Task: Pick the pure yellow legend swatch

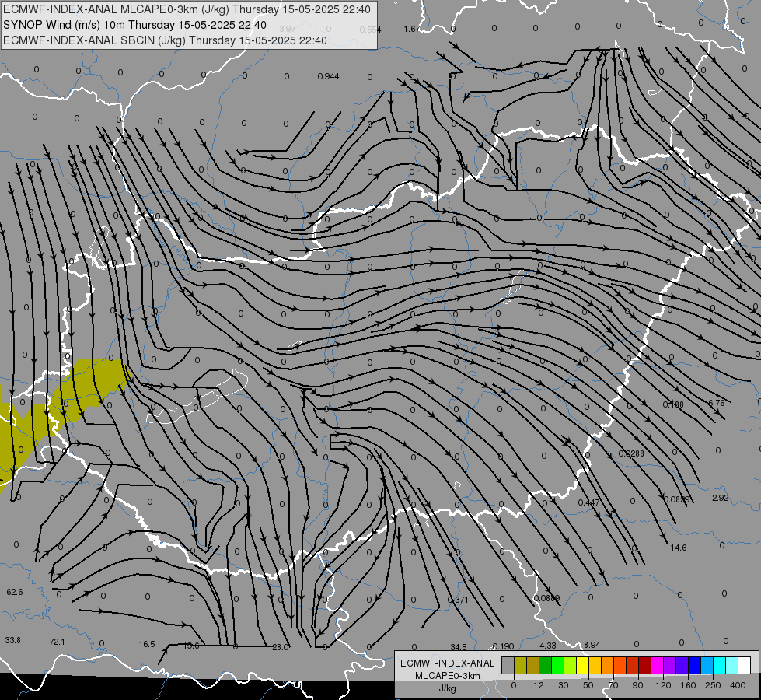Action: tap(583, 665)
